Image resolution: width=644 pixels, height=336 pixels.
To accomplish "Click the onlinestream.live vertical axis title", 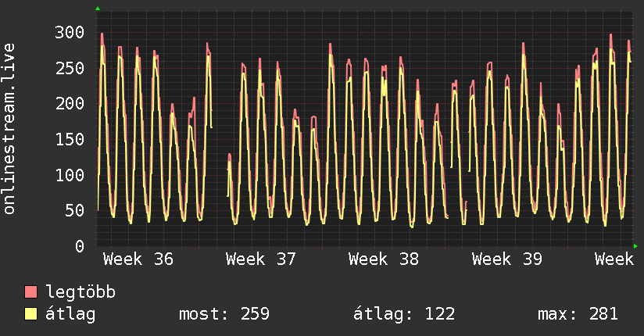I will [9, 129].
